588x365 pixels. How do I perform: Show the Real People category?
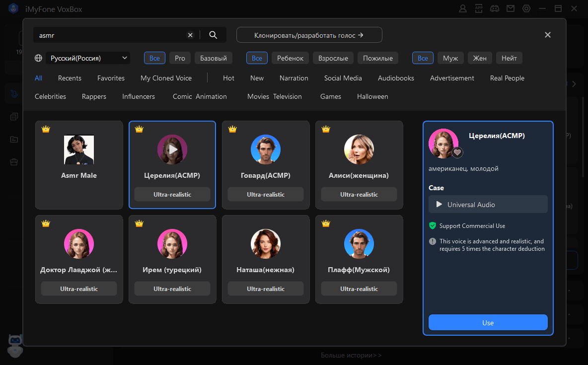[x=507, y=78]
